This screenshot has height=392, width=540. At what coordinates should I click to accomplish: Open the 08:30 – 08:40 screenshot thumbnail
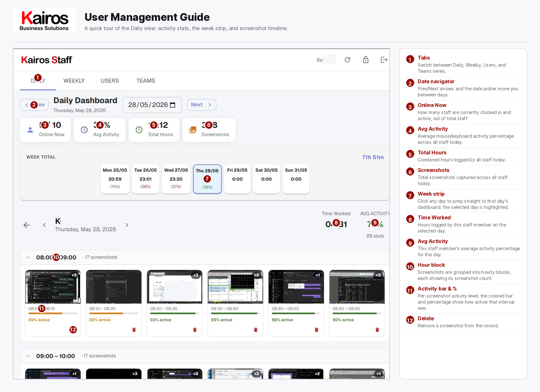(x=235, y=287)
